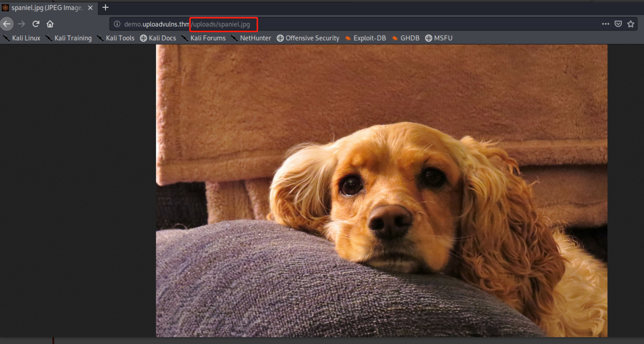This screenshot has height=344, width=644.
Task: Reload the spaniel.jpg page
Action: pos(36,24)
